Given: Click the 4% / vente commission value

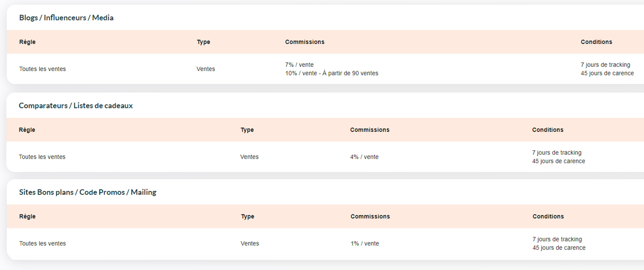Looking at the screenshot, I should click(364, 157).
